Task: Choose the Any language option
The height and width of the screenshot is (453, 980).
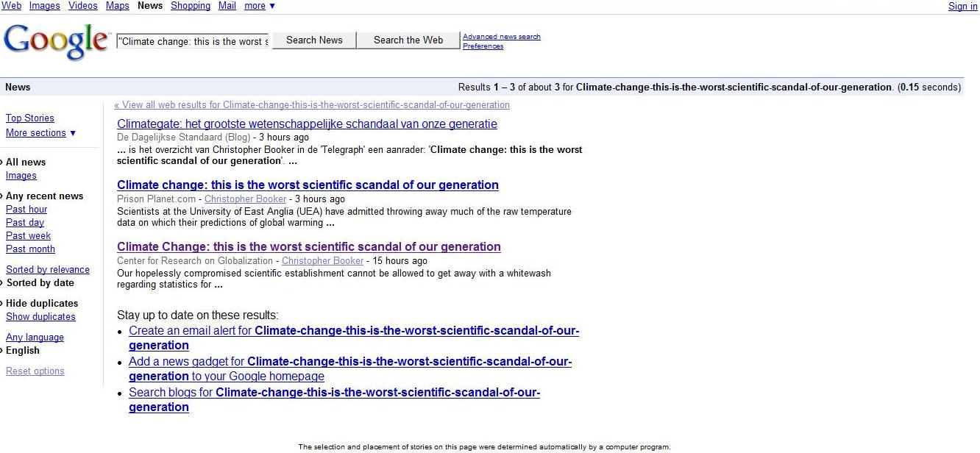Action: (x=35, y=338)
